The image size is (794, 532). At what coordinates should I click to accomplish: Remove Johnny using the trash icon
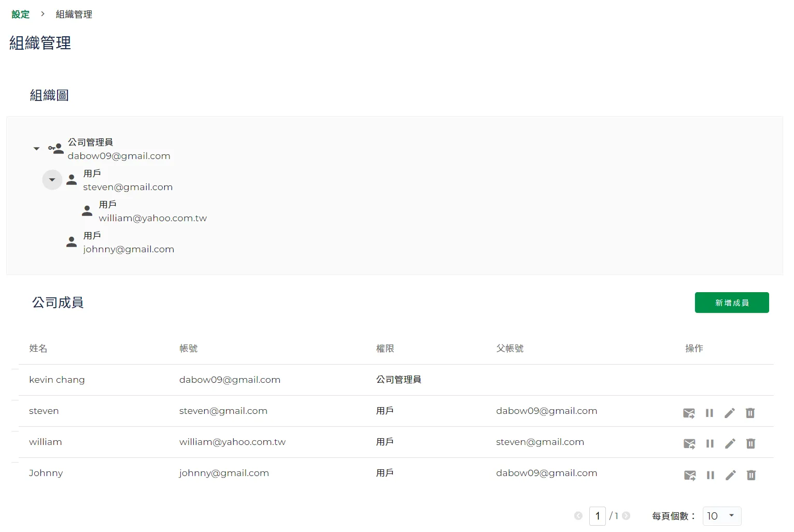(751, 475)
